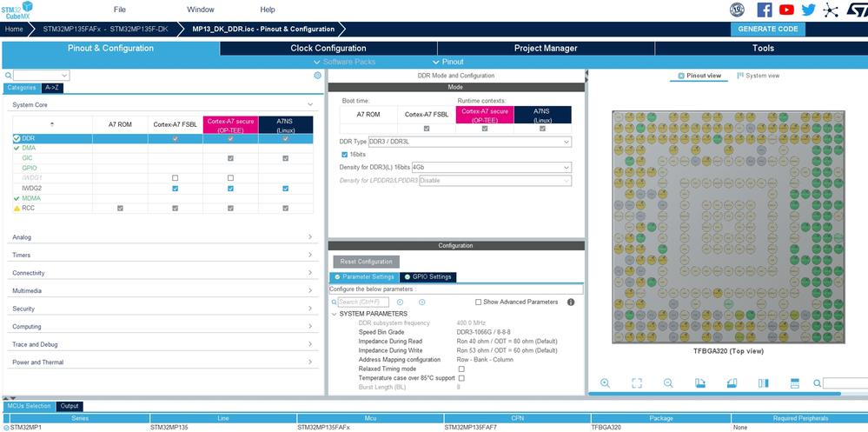Open the File menu
Screen dimensions: 868x432
[x=120, y=10]
